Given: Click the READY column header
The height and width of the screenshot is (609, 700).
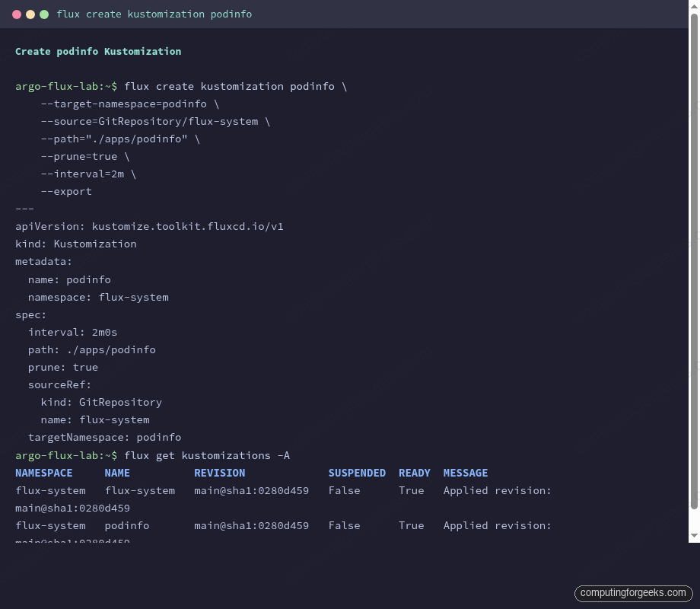Looking at the screenshot, I should (414, 473).
